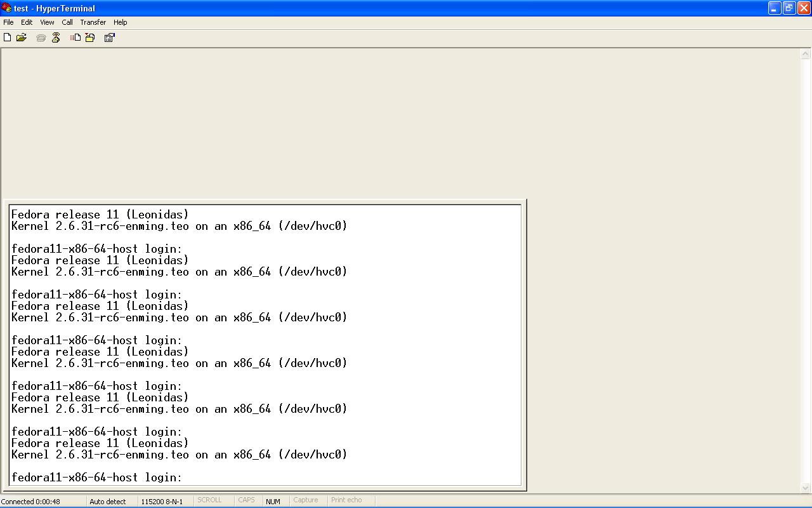Click the vertical scrollbar up arrow
The width and height of the screenshot is (812, 508).
point(806,55)
